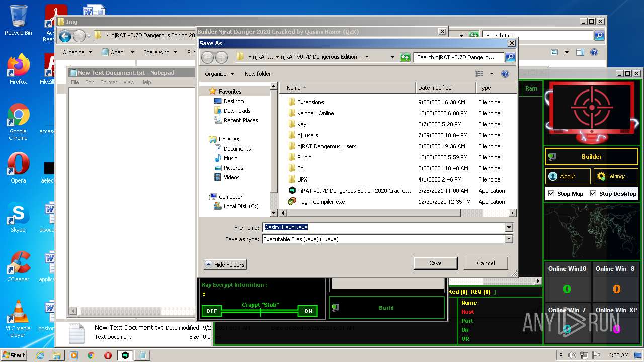Refresh folder in Save As dialog
The height and width of the screenshot is (362, 644).
point(406,57)
